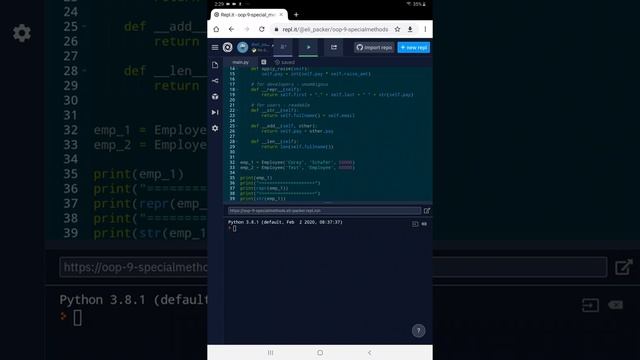640x360 pixels.
Task: Go forward in the browser
Action: tap(247, 29)
